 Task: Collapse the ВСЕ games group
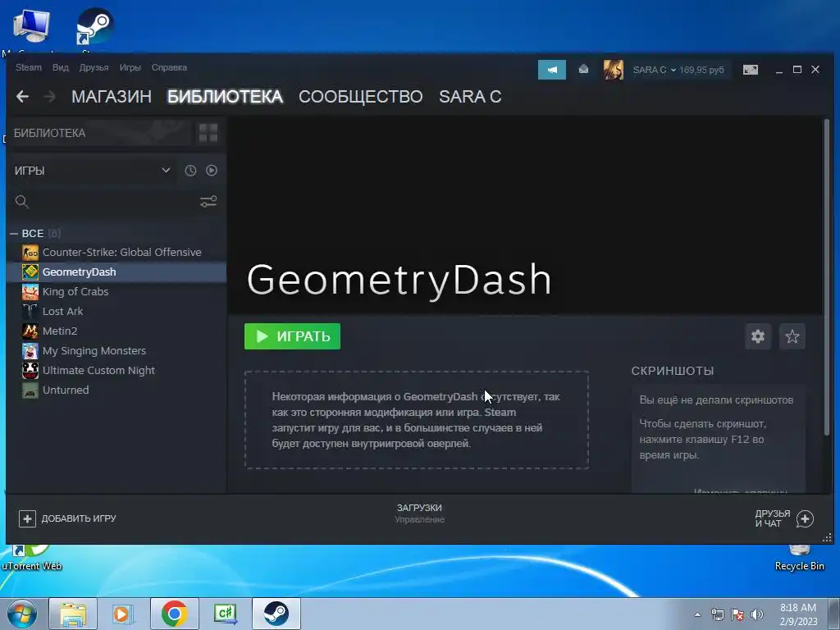point(14,234)
